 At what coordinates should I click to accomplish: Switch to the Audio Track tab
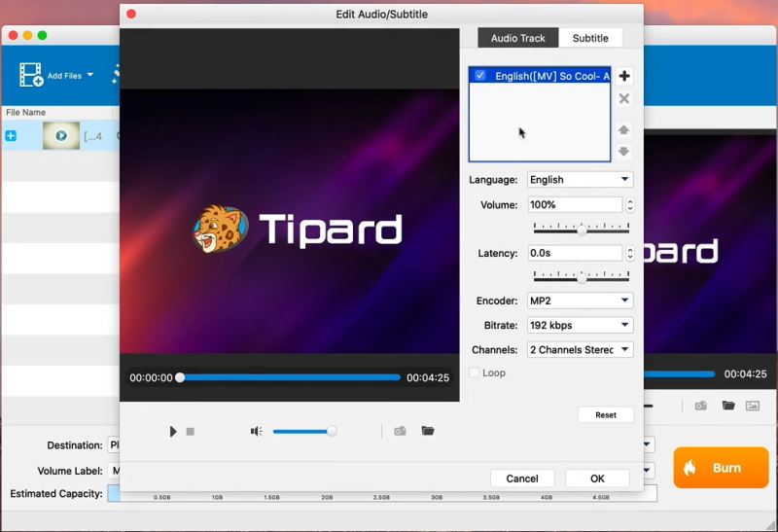[518, 38]
